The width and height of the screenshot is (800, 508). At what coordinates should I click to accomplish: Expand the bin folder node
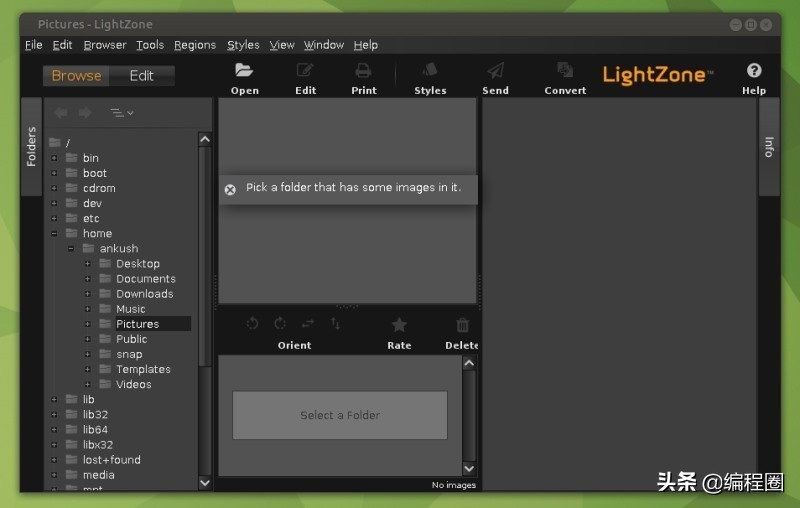[x=54, y=158]
